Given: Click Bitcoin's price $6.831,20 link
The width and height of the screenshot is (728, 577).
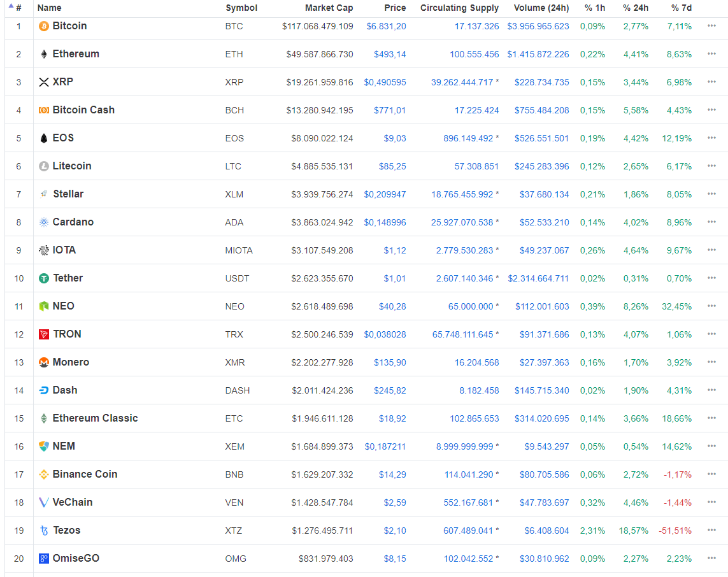Looking at the screenshot, I should point(386,27).
